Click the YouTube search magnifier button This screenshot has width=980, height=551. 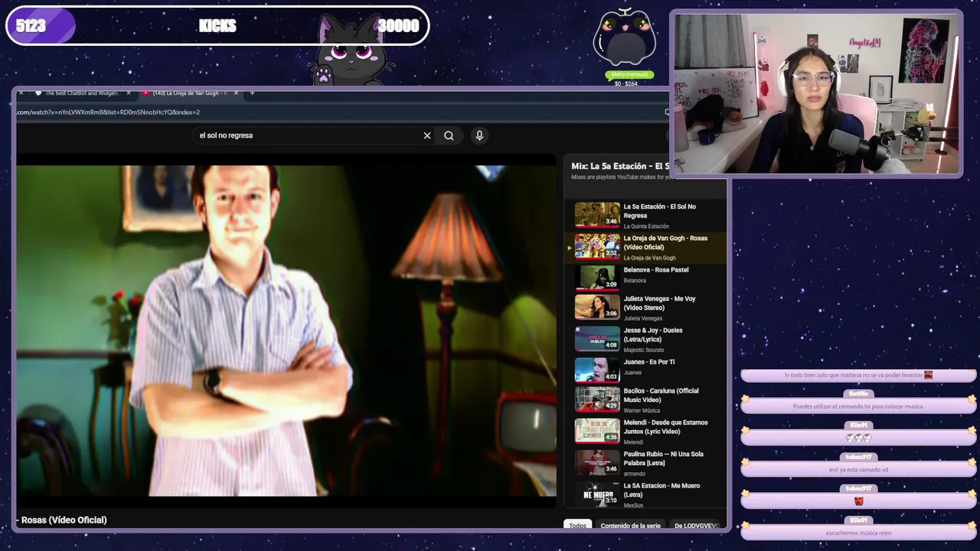[x=449, y=135]
